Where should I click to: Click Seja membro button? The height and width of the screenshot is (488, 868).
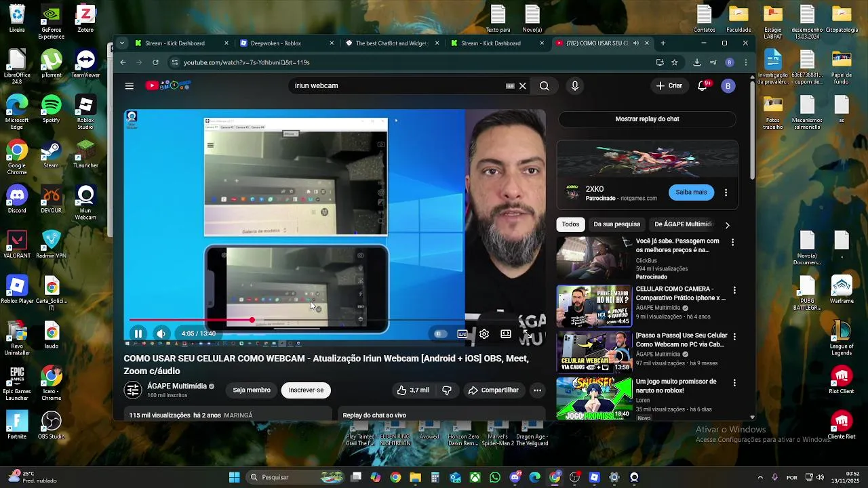[x=252, y=390]
